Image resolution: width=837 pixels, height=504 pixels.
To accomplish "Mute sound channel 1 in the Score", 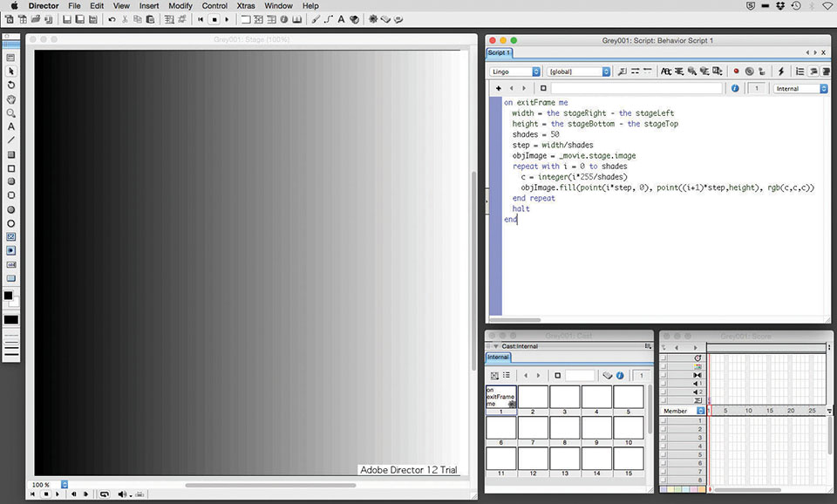I will point(664,384).
